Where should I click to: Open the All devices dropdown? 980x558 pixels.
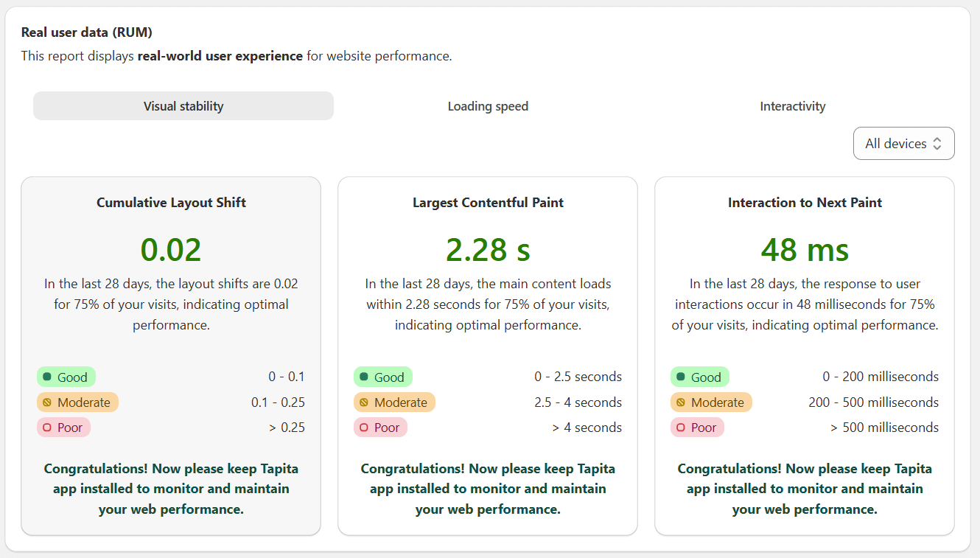click(903, 143)
